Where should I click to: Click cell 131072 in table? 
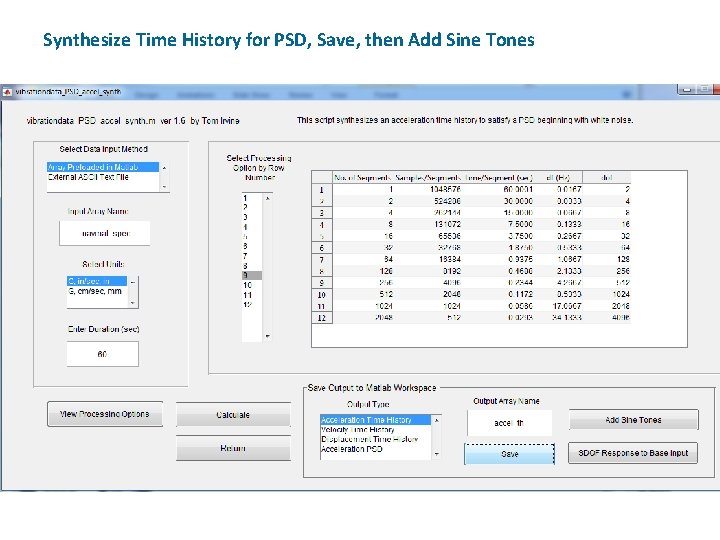[428, 224]
